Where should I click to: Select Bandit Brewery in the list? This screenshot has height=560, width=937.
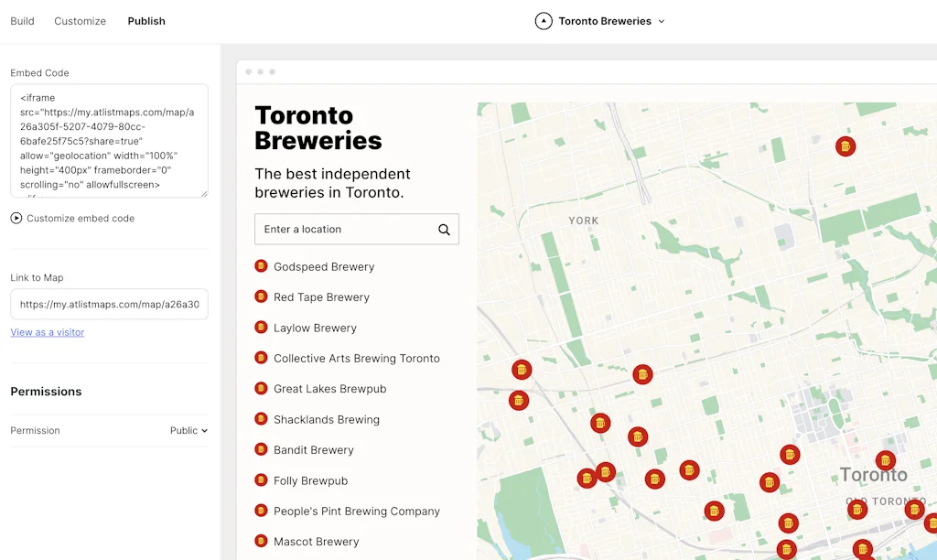314,450
